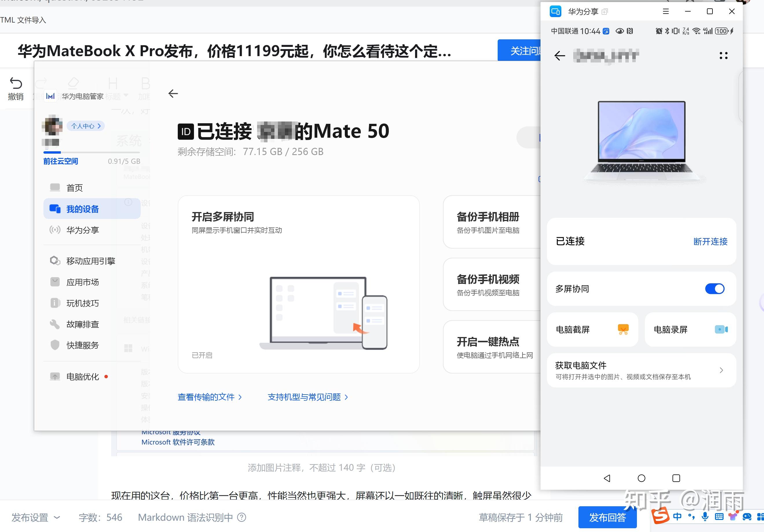This screenshot has height=532, width=764.
Task: Go back in the phone screen
Action: [560, 55]
